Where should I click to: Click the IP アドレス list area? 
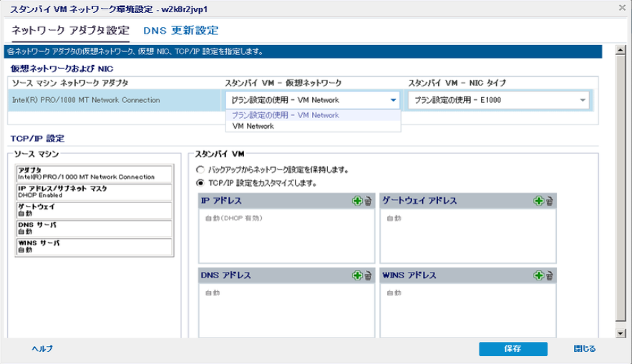click(x=286, y=236)
